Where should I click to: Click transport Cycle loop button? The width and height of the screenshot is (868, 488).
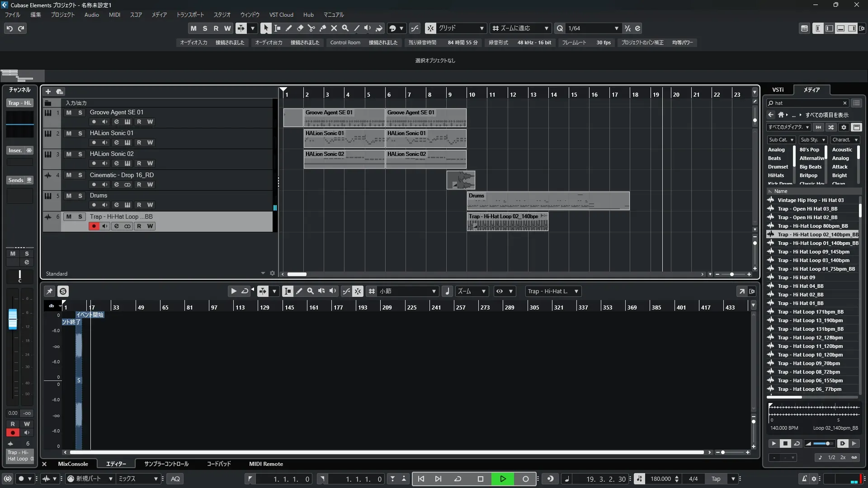coord(458,479)
